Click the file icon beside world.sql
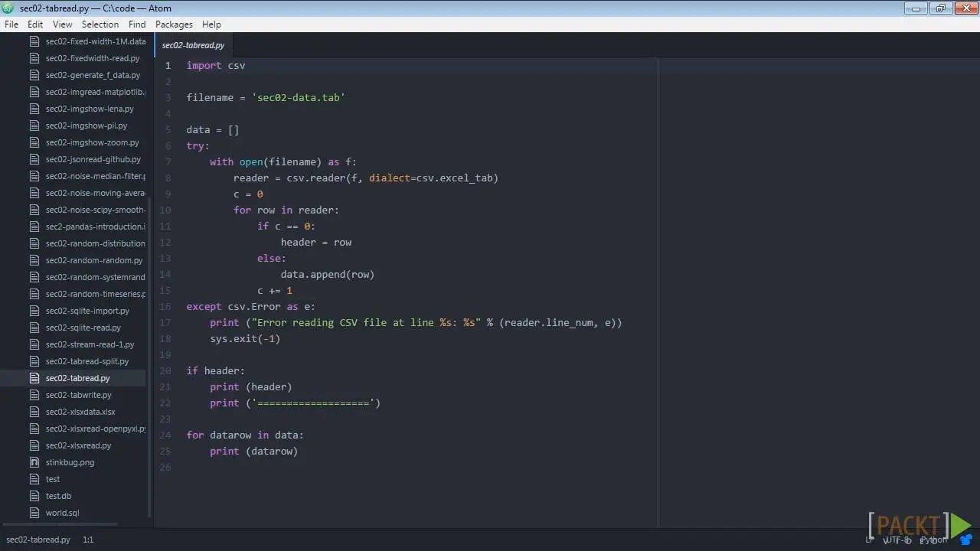 34,513
